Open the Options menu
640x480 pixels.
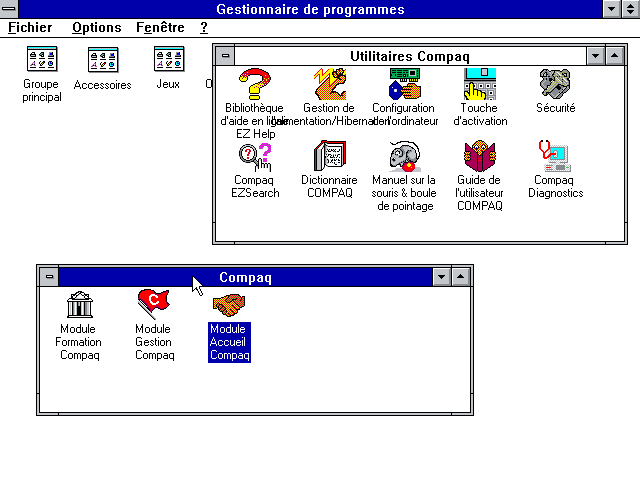96,28
